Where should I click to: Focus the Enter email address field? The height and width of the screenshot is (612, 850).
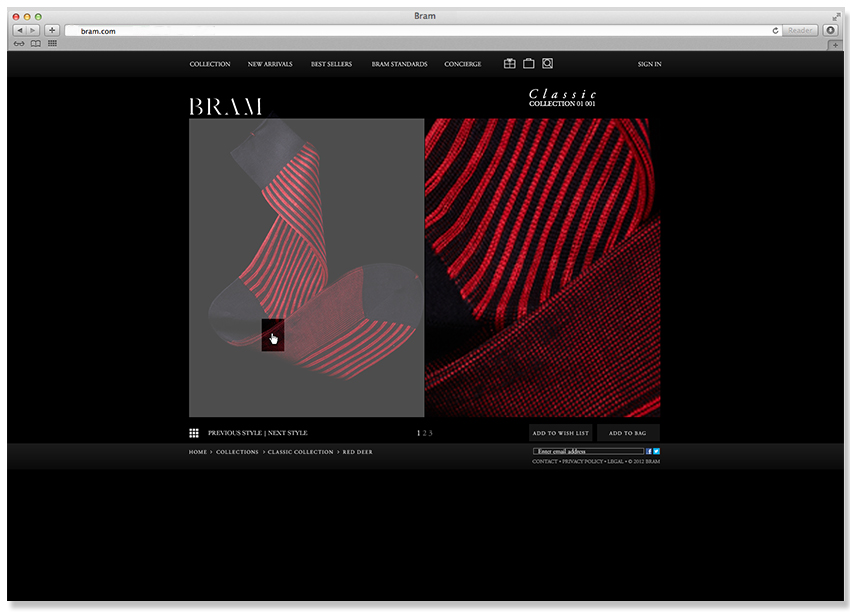(588, 451)
